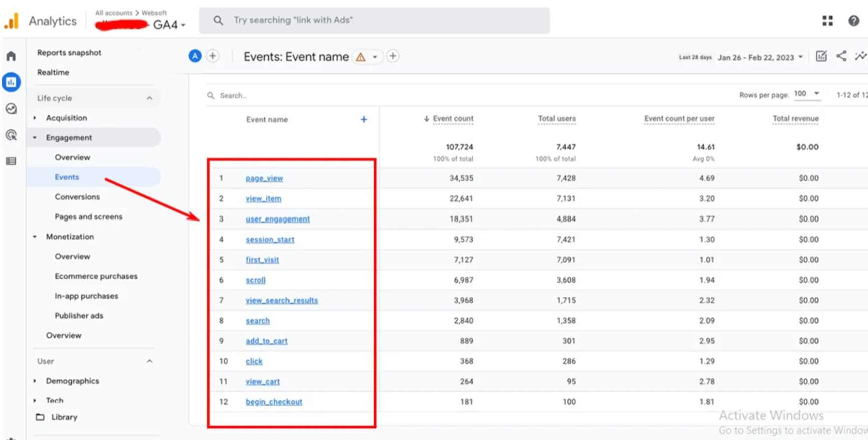Select Conversions in the Engagement menu

click(77, 197)
